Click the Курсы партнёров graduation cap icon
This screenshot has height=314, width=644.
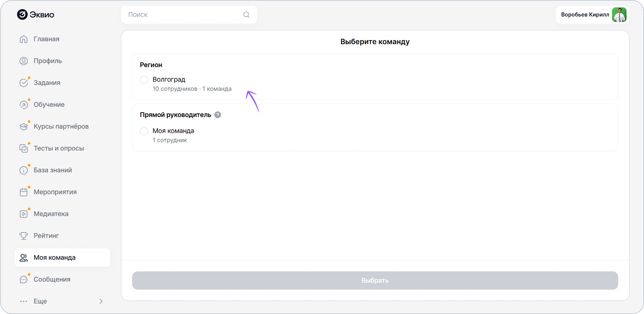(x=24, y=126)
